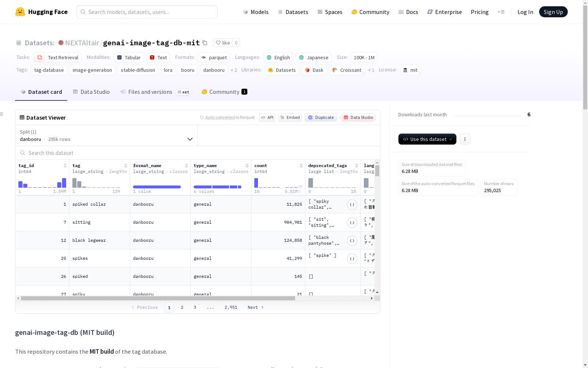
Task: Sort by tag column arrows
Action: (126, 166)
